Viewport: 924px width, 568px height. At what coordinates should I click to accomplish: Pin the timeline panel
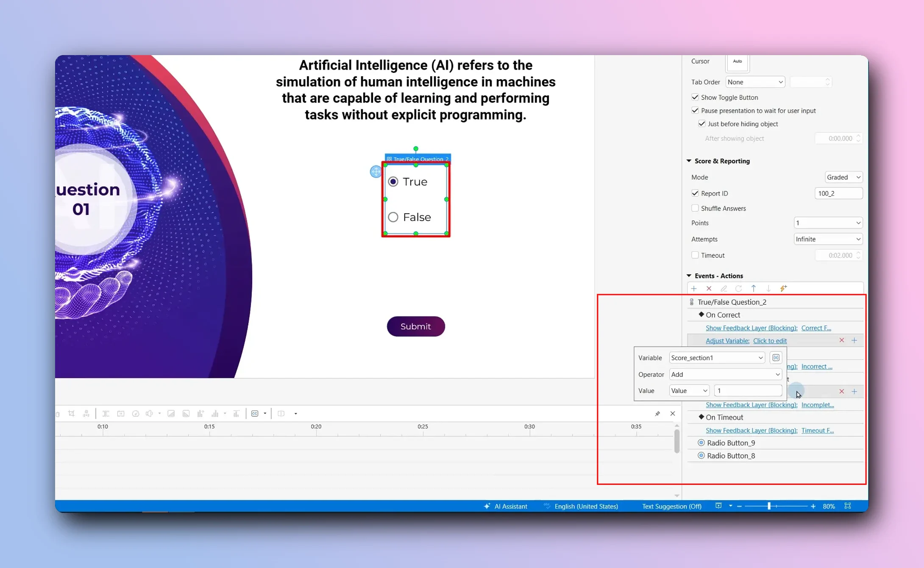coord(657,414)
